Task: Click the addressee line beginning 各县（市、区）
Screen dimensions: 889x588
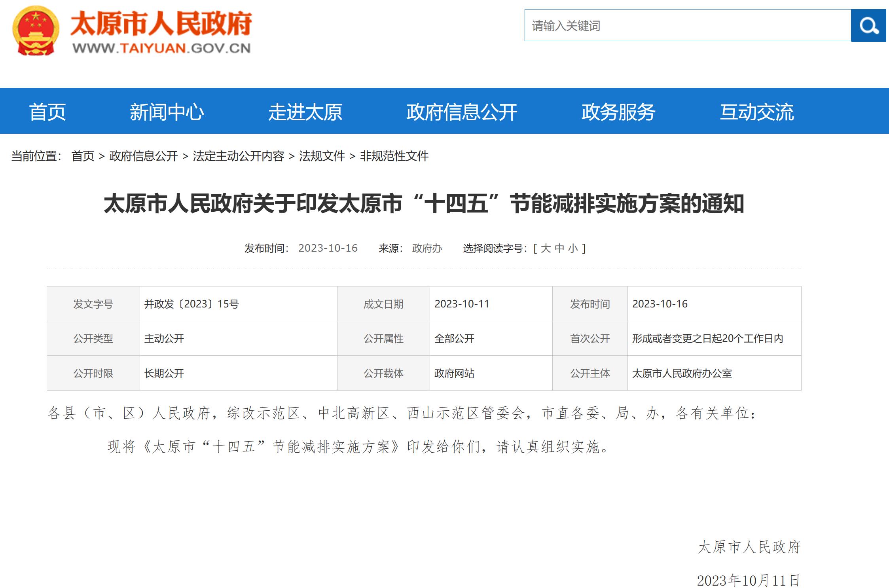Action: pos(402,413)
